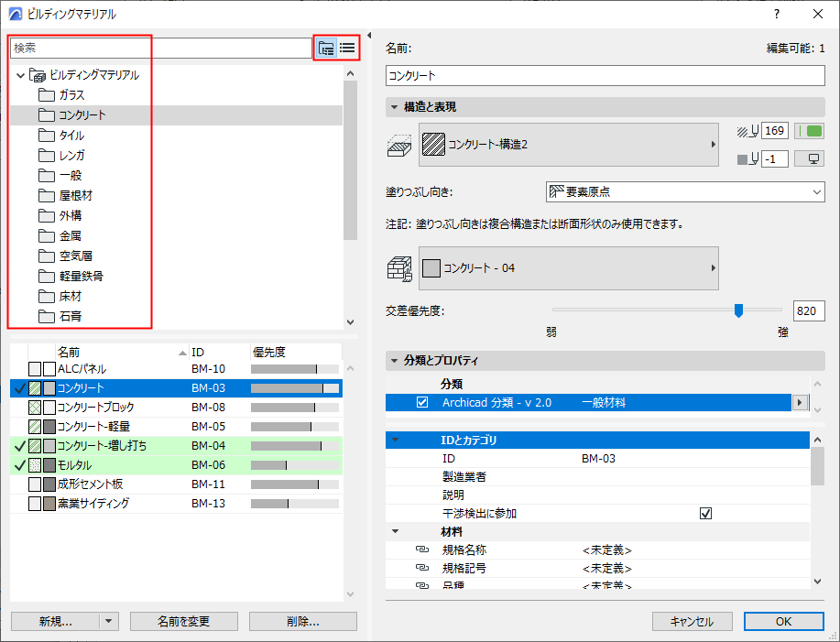
Task: Open the 外構 folder
Action: 60,216
